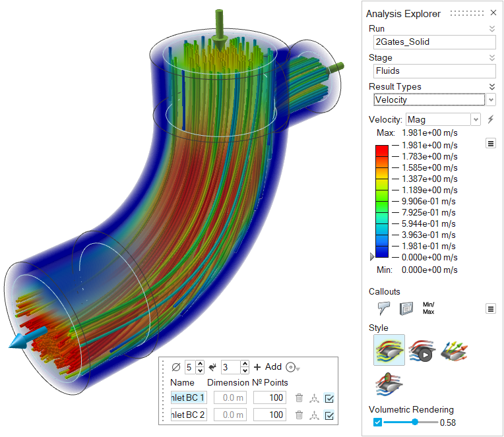
Task: Click the legend options menu icon
Action: coord(490,143)
